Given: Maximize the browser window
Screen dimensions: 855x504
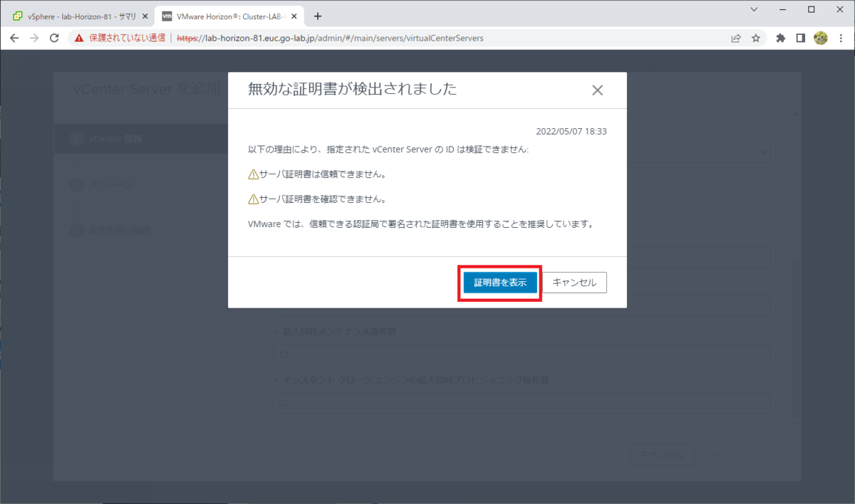Looking at the screenshot, I should 811,9.
